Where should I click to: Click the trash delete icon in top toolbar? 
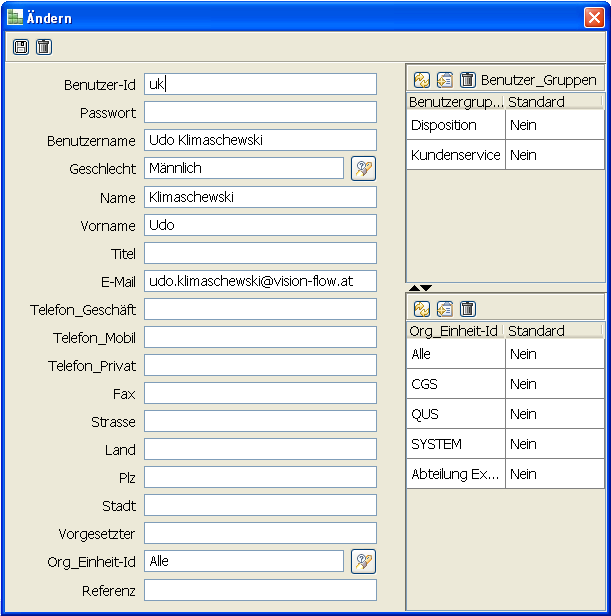click(43, 47)
